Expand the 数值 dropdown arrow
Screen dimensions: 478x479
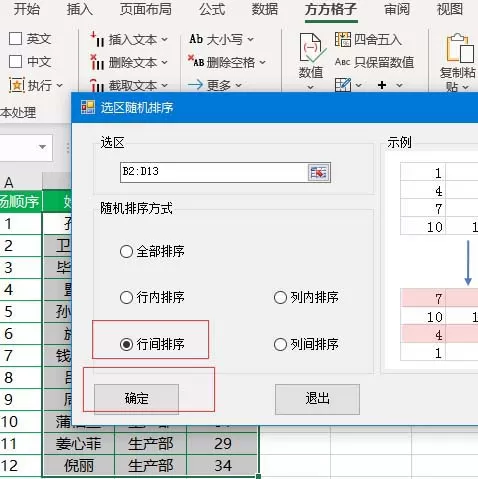[311, 87]
